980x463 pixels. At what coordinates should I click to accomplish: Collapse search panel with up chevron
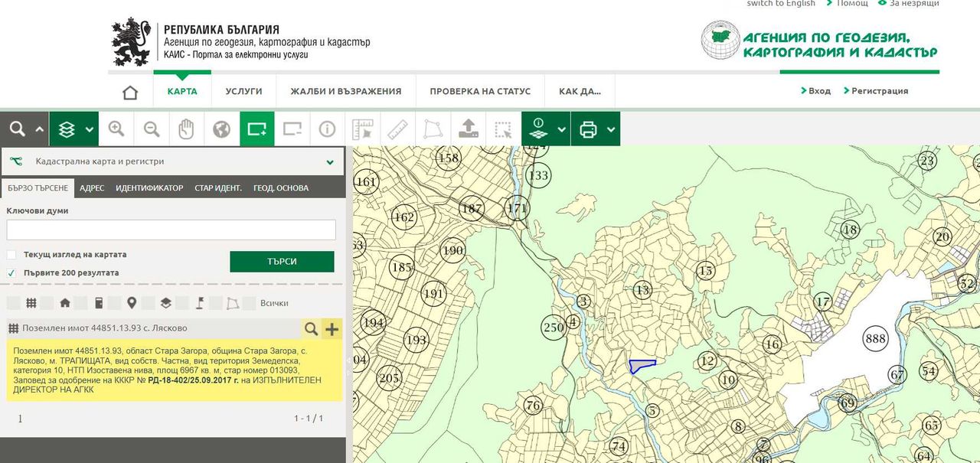point(40,129)
